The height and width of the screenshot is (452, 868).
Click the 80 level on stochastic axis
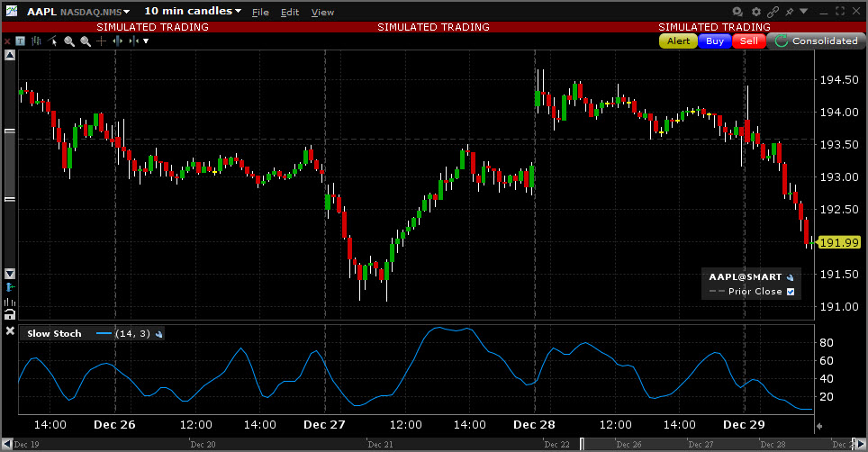pyautogui.click(x=827, y=342)
